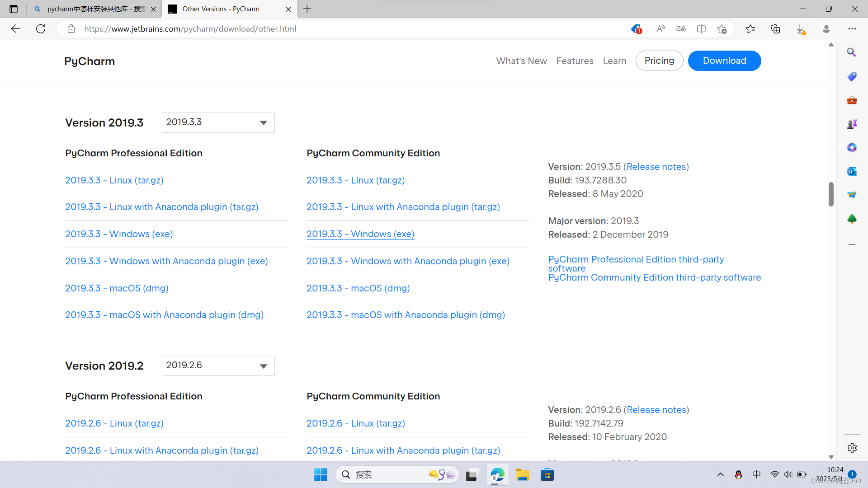Open Read Aloud icon in address bar
The width and height of the screenshot is (868, 488).
[x=660, y=29]
